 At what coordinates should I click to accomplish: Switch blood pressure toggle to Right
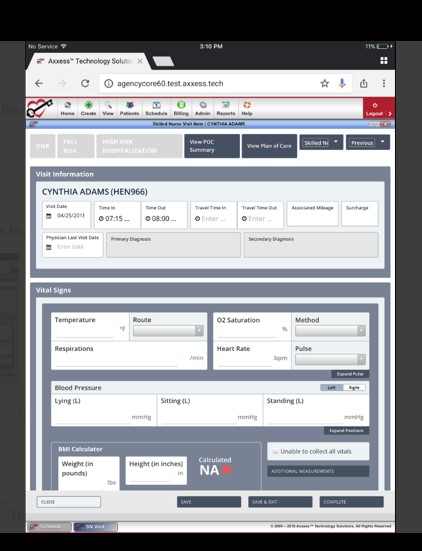354,388
